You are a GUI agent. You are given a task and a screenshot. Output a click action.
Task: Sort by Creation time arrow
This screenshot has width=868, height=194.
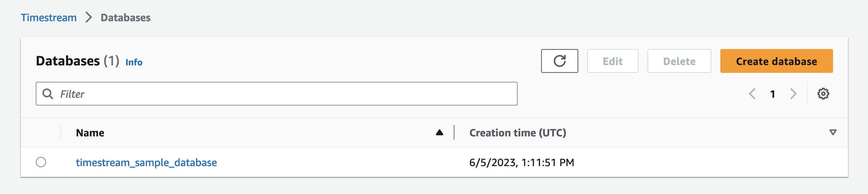click(833, 132)
